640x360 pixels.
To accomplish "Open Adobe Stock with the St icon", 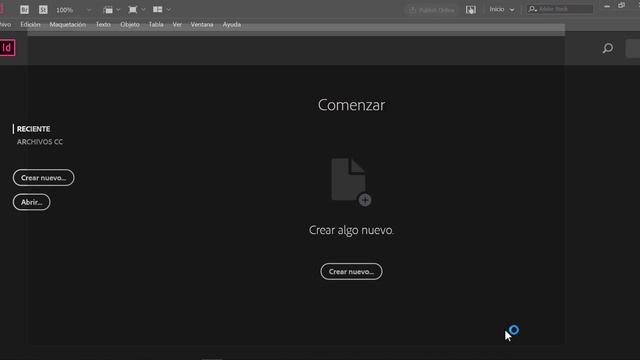I will pyautogui.click(x=43, y=9).
